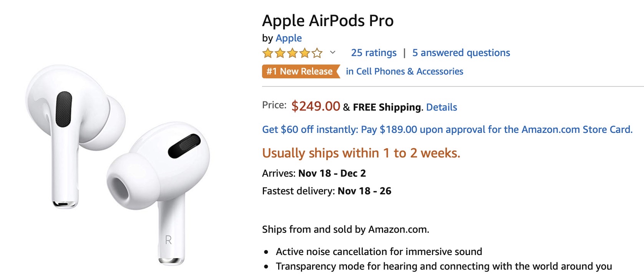Screen dimensions: 644x275
Task: Open the 25 ratings link
Action: [373, 53]
